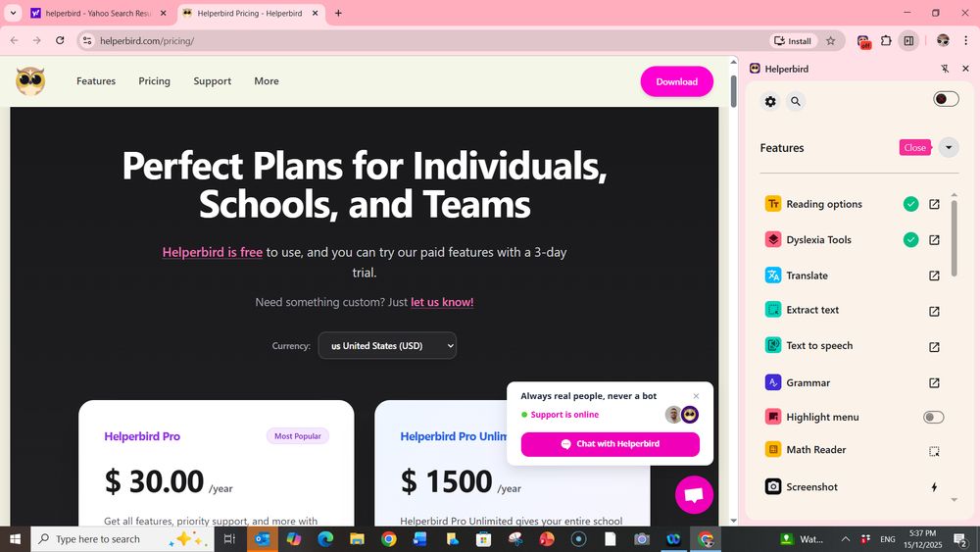Click the Text to speech icon

click(x=773, y=345)
